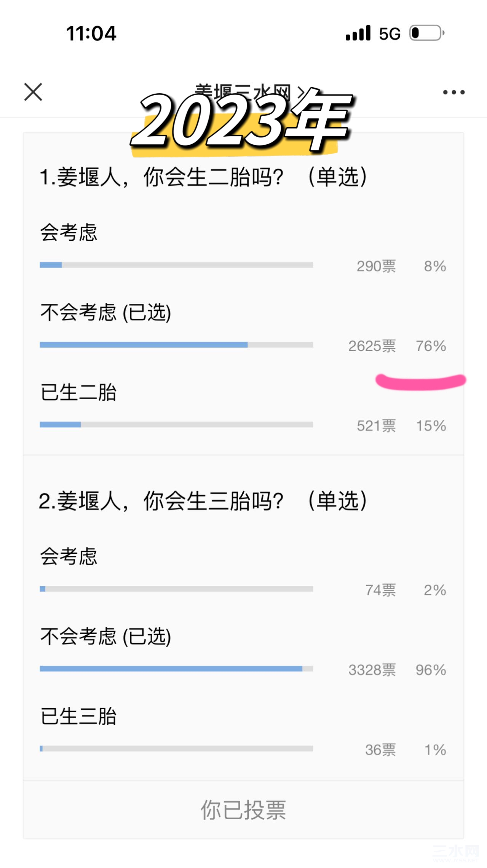The image size is (487, 868).
Task: Tap the 姜堰三水网 title chevron
Action: tap(302, 91)
